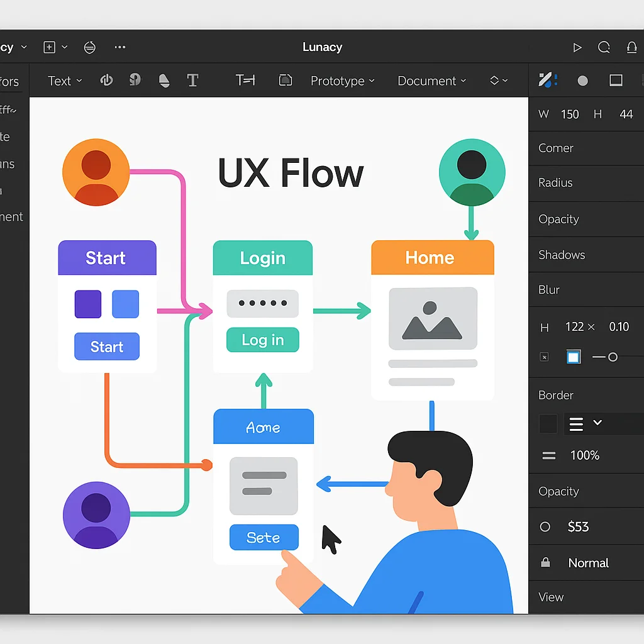
Task: Click the power-style shape icon beside Text
Action: coord(107,80)
